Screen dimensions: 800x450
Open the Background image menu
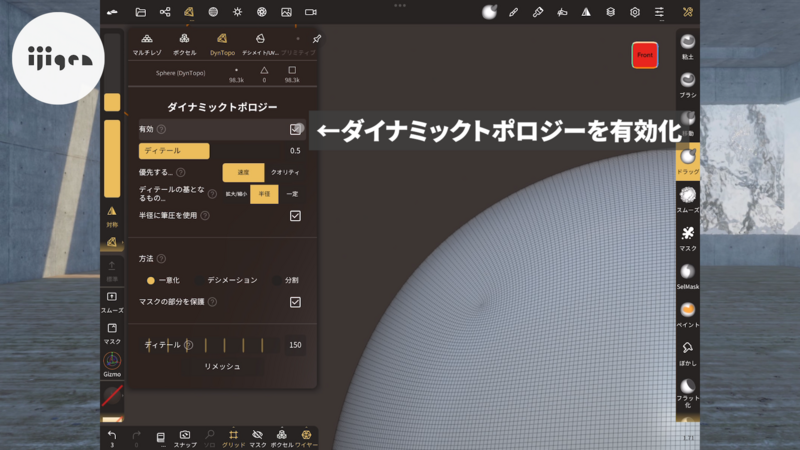[286, 12]
